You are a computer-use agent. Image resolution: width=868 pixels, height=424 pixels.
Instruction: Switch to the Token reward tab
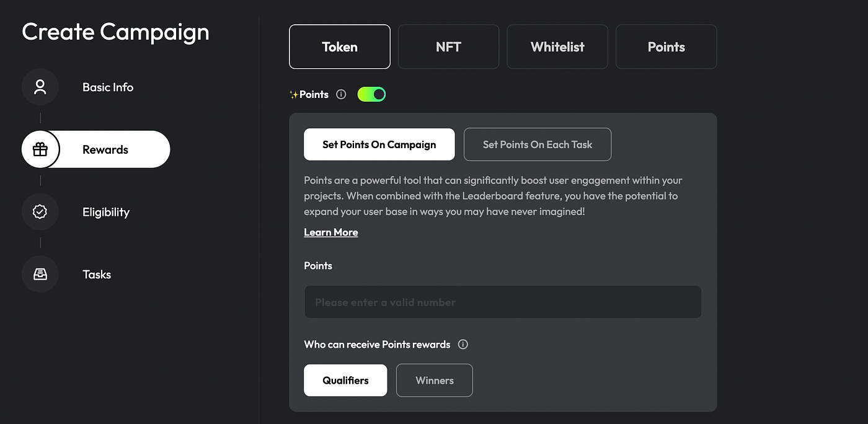(x=340, y=46)
